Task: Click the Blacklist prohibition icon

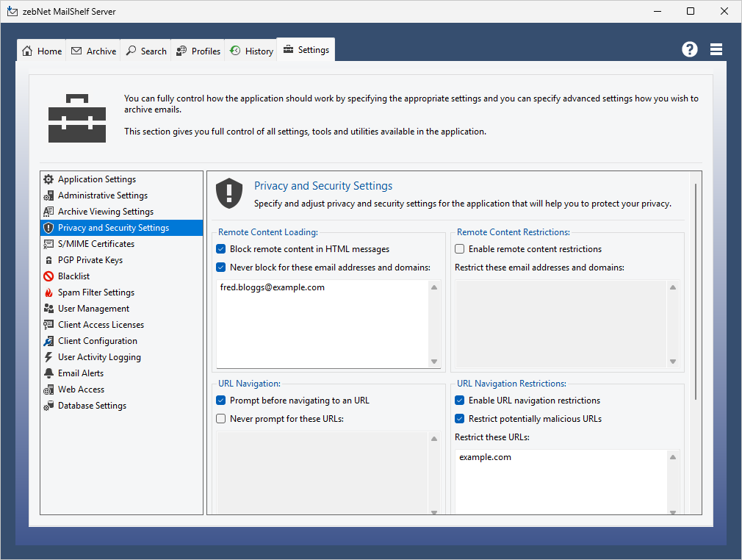Action: [48, 276]
